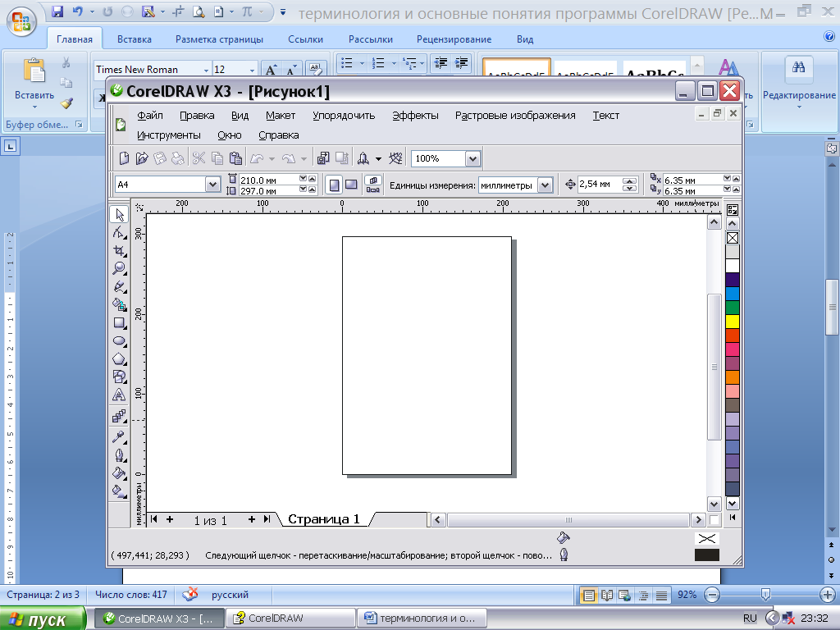The image size is (840, 630).
Task: Expand the Undo list arrow in CorelDRAW
Action: (272, 159)
